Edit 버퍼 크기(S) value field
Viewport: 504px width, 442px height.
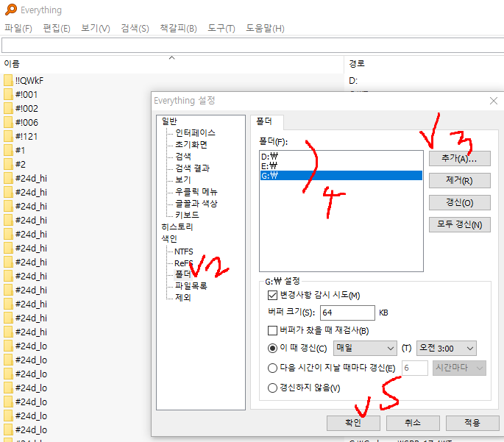coord(347,313)
